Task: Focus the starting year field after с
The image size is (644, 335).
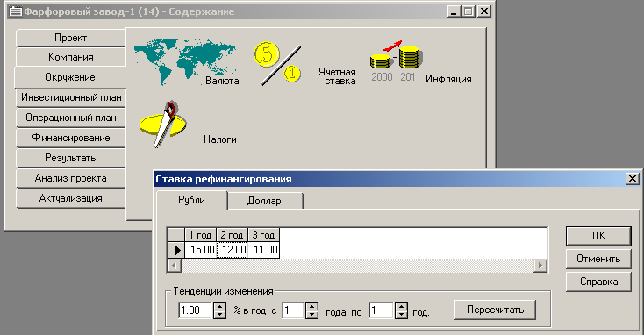Action: (x=293, y=310)
